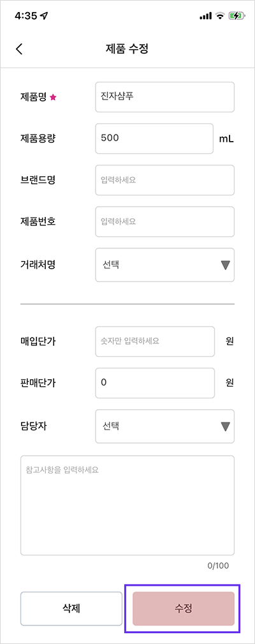This screenshot has width=255, height=644.
Task: Select the 담당자 선택 combo box
Action: click(165, 426)
